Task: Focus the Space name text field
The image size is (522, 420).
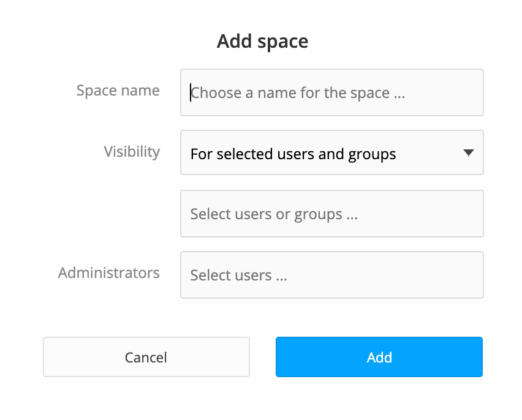Action: pyautogui.click(x=331, y=92)
